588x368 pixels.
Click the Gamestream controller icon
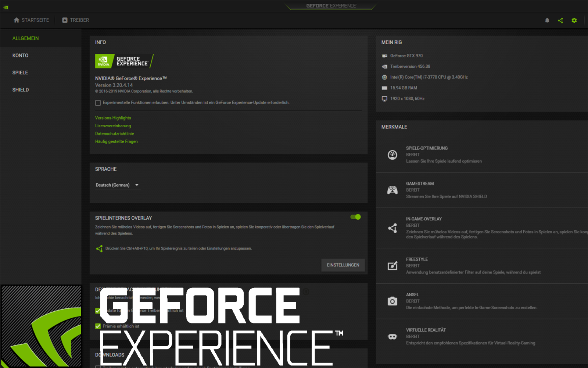point(392,190)
